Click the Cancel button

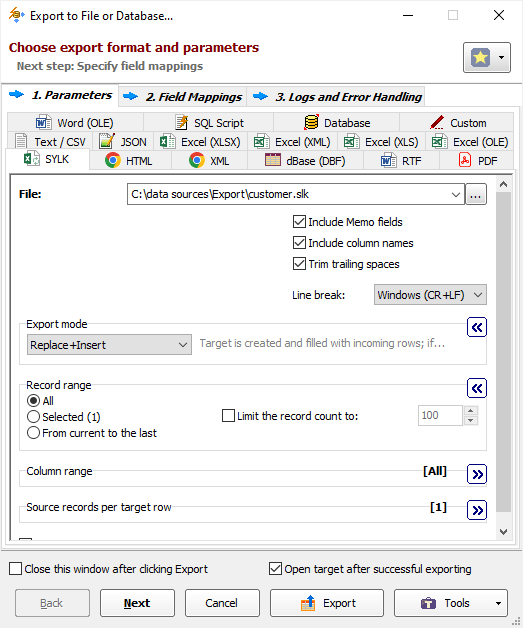(222, 603)
